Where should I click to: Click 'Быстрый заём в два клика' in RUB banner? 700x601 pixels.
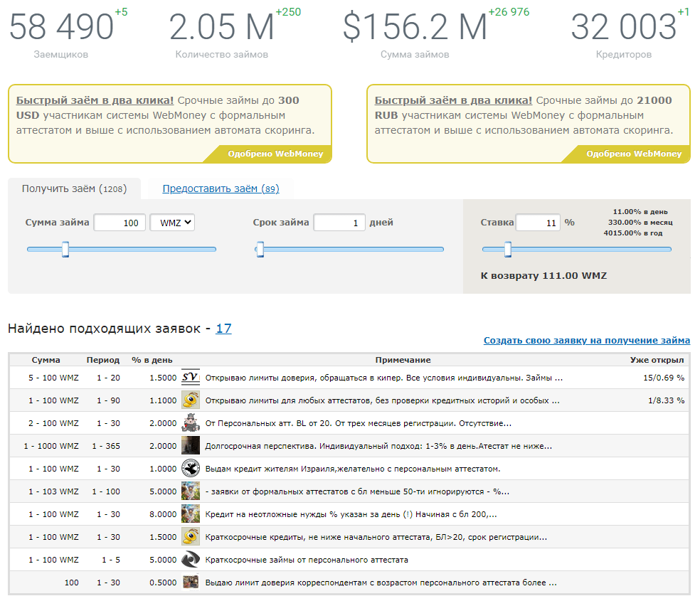(x=453, y=100)
